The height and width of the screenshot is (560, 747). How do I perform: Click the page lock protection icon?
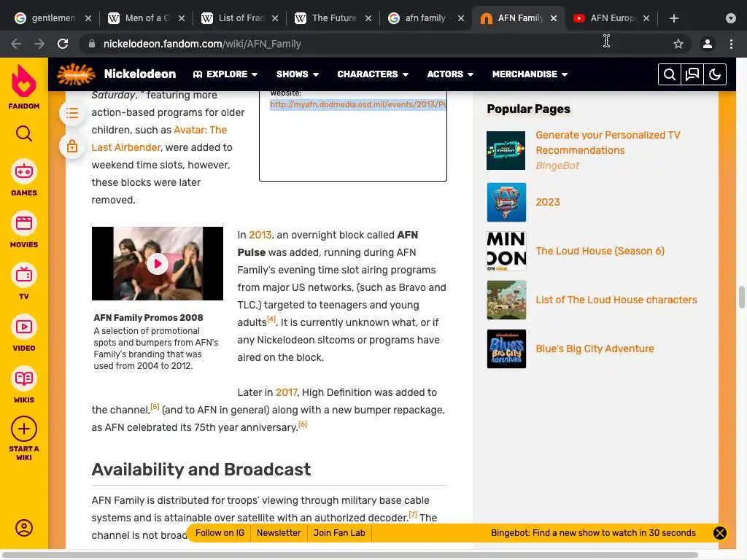(x=72, y=146)
